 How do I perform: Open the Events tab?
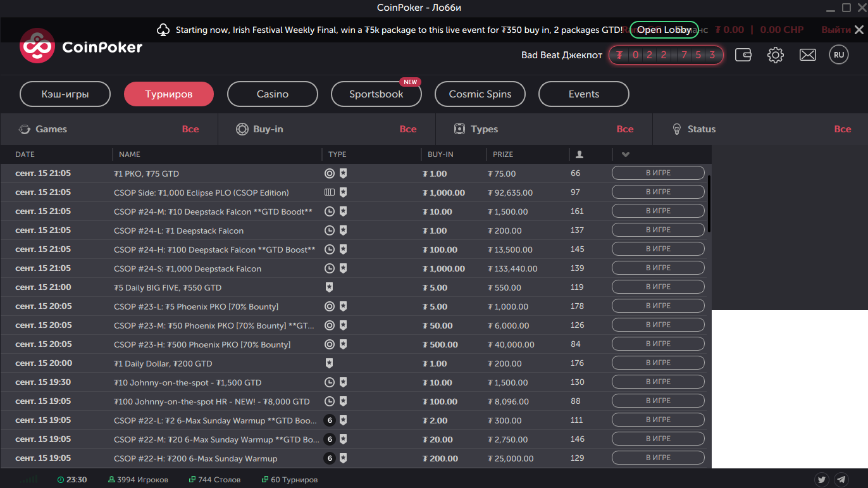tap(584, 94)
